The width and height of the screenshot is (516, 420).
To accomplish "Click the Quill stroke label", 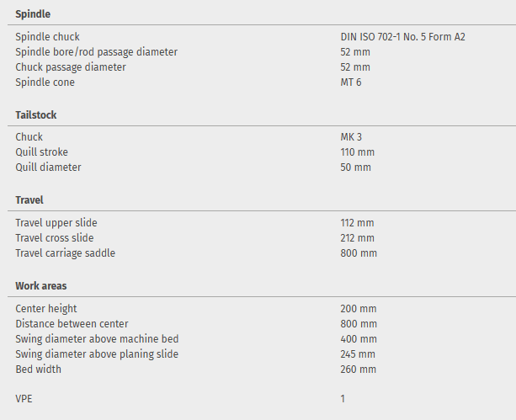I will click(42, 152).
